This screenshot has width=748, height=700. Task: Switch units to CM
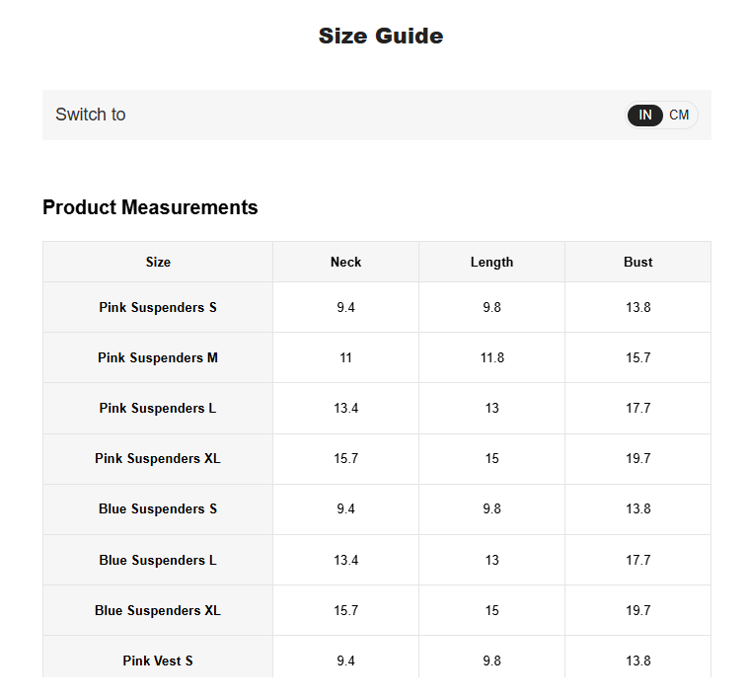(x=678, y=115)
